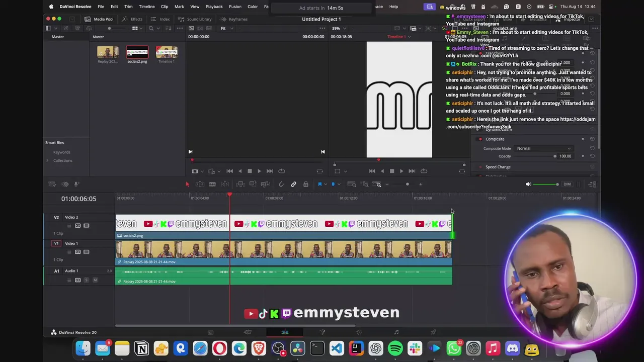Click the Overwrite Clip icon

pyautogui.click(x=253, y=185)
